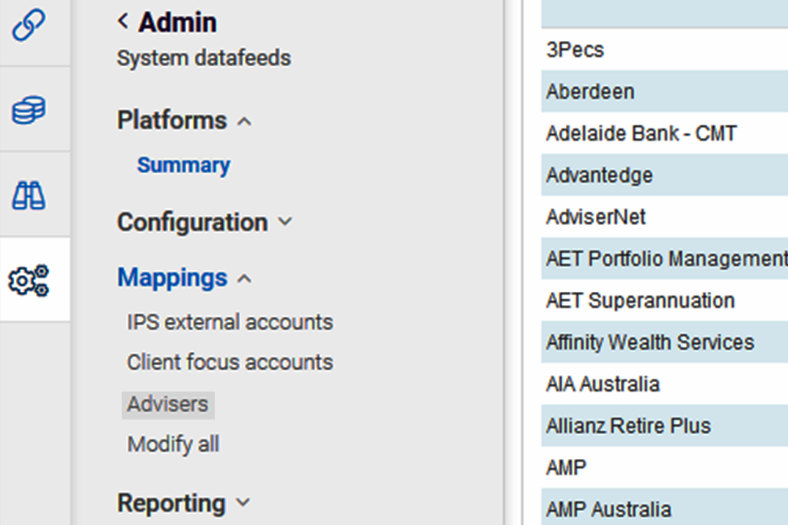
Task: Go back using the Admin arrow
Action: point(123,22)
